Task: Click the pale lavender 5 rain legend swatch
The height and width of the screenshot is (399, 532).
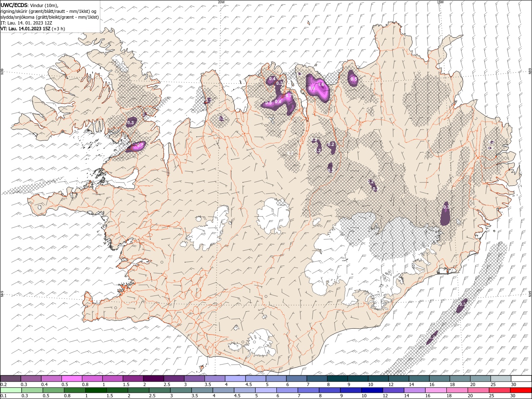Action: [x=266, y=390]
